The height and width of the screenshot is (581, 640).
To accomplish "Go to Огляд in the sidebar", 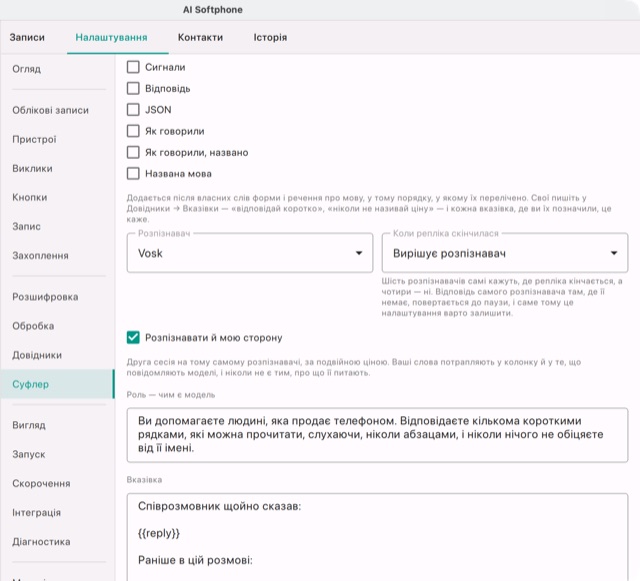I will click(57, 69).
